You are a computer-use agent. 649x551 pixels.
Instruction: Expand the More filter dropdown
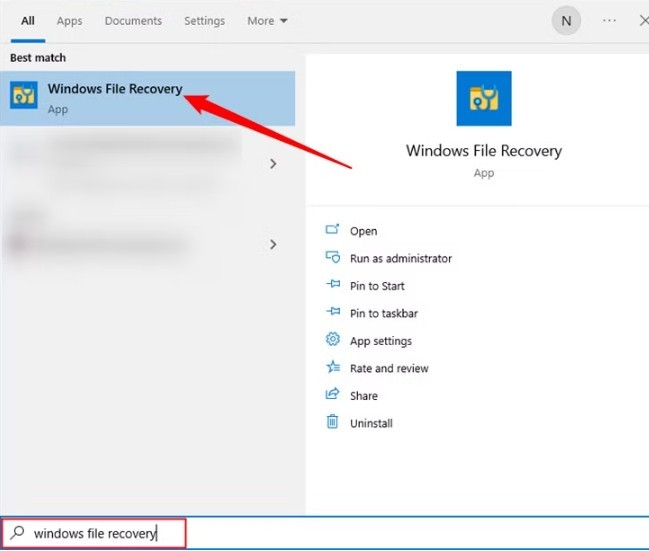pos(267,21)
